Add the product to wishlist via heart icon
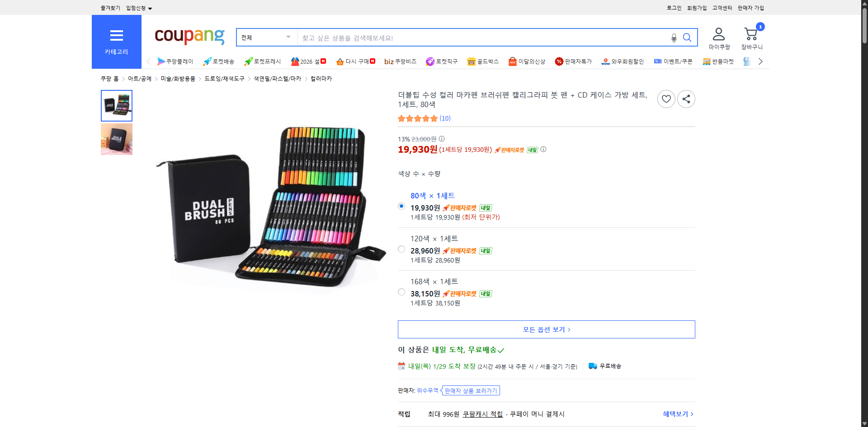 [x=666, y=99]
